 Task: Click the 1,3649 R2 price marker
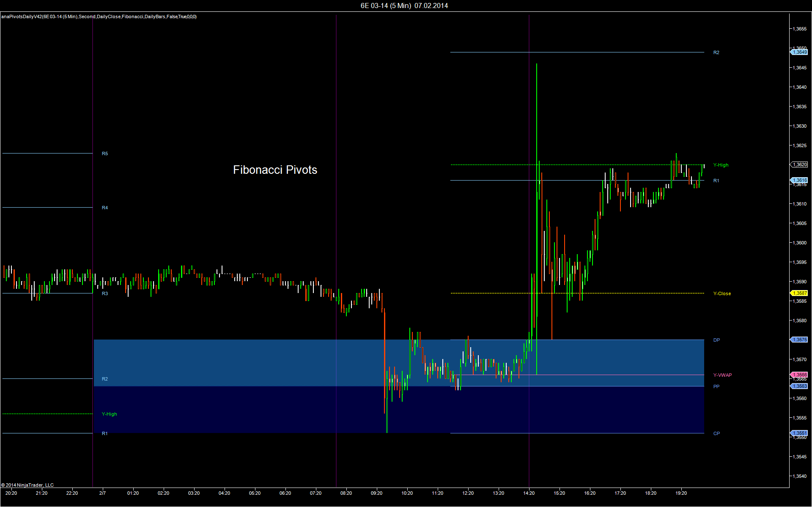tap(799, 52)
